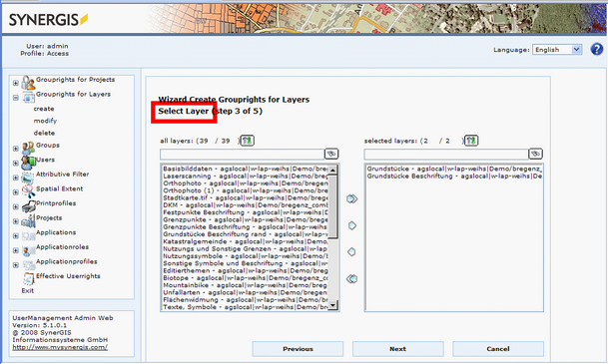Open the www.mysynergis.com link
Viewport: 608px width, 364px height.
(x=60, y=347)
